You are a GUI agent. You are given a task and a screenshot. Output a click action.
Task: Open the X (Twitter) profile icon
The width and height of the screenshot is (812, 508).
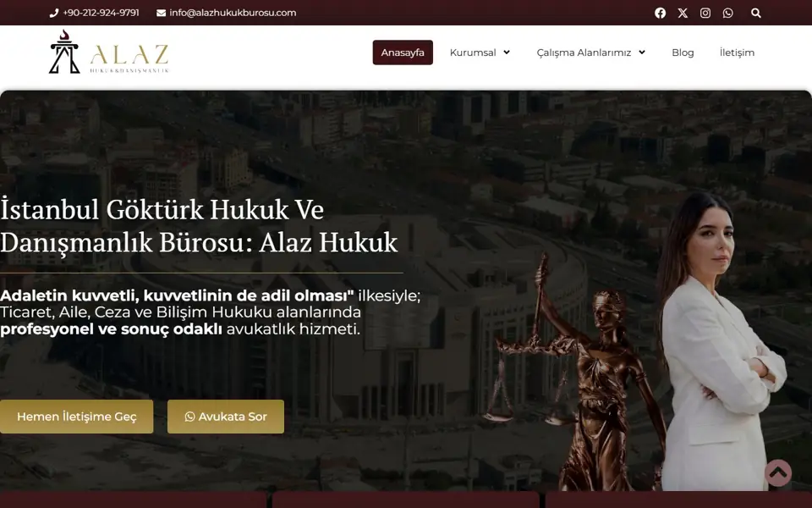(683, 13)
